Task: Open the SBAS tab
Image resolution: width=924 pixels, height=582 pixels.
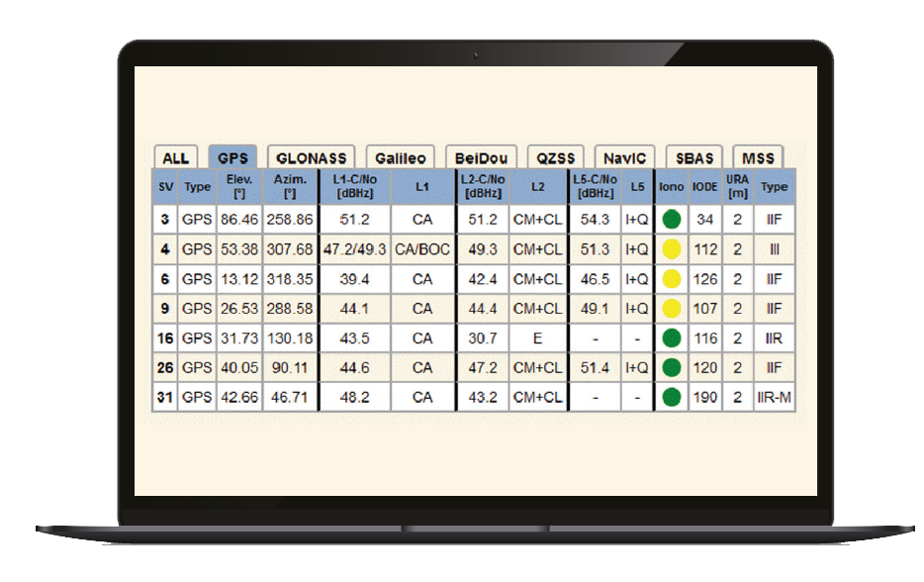Action: click(694, 157)
